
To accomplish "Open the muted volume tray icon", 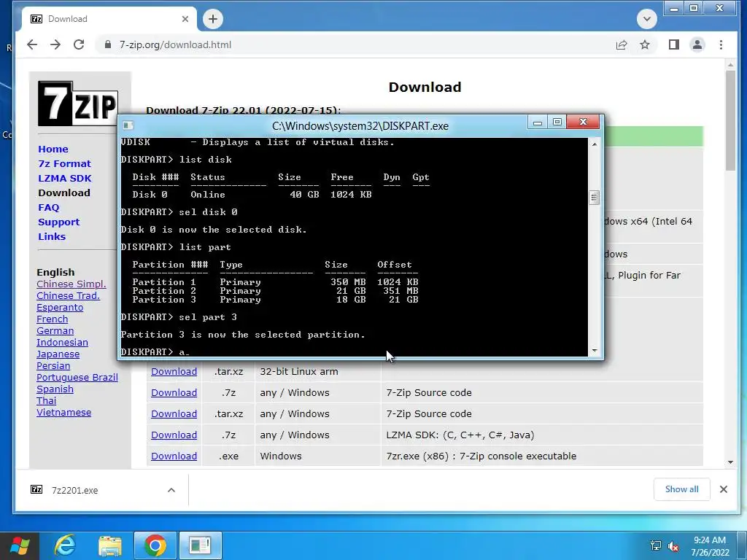I will click(x=673, y=546).
